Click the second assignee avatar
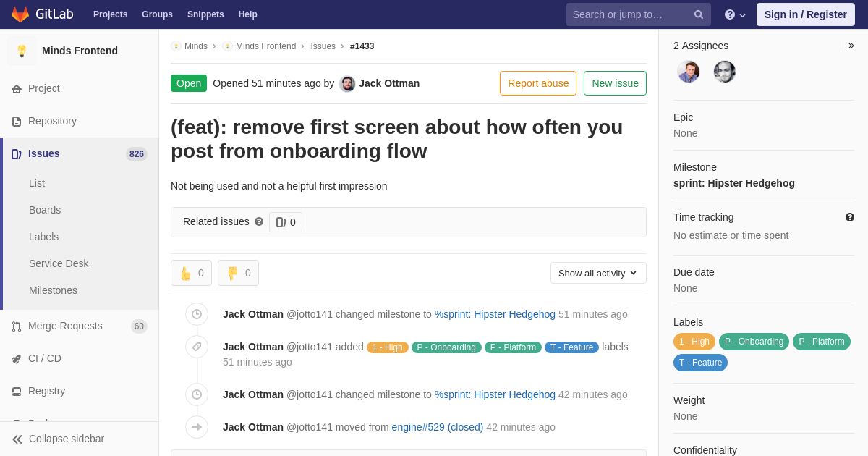Viewport: 868px width, 456px height. click(725, 72)
